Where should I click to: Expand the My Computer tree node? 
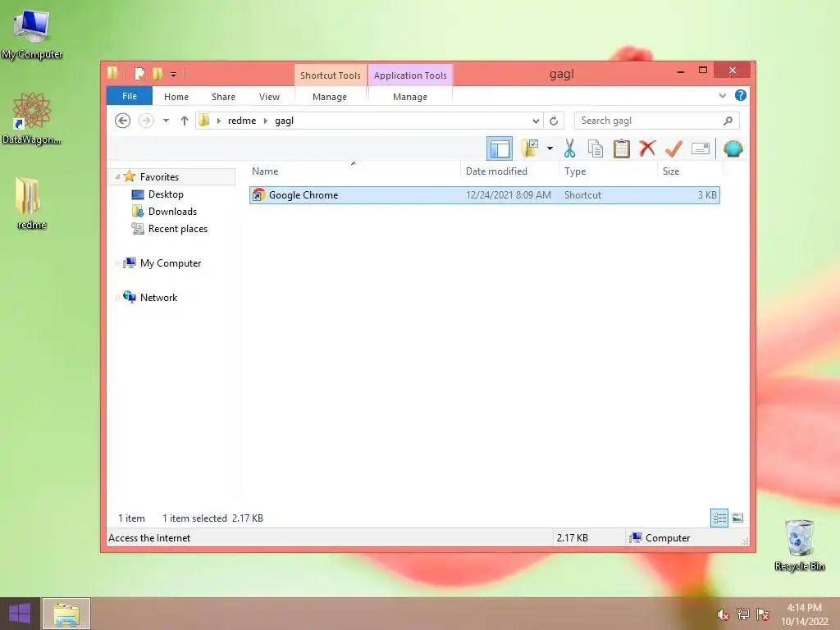(x=117, y=263)
